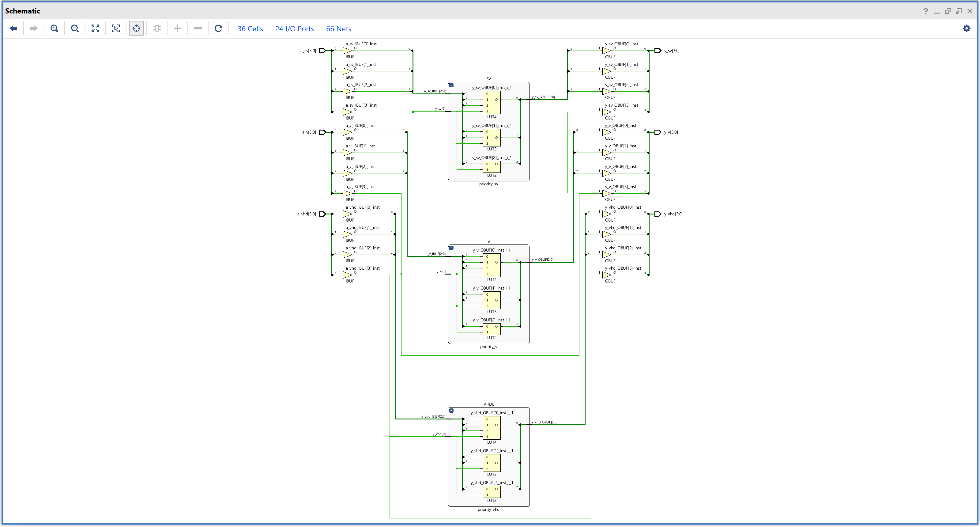The height and width of the screenshot is (527, 980).
Task: Click the back navigation arrow
Action: [x=13, y=28]
